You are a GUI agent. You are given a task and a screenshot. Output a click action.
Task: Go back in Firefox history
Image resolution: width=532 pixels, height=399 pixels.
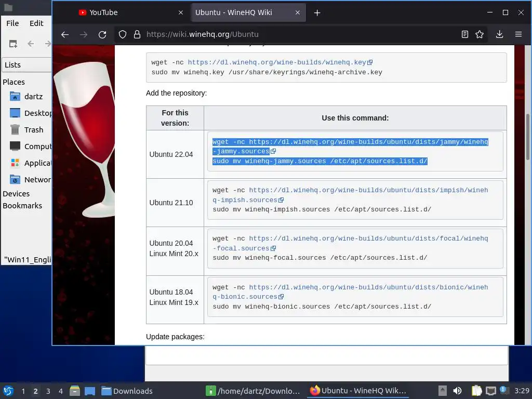[65, 34]
